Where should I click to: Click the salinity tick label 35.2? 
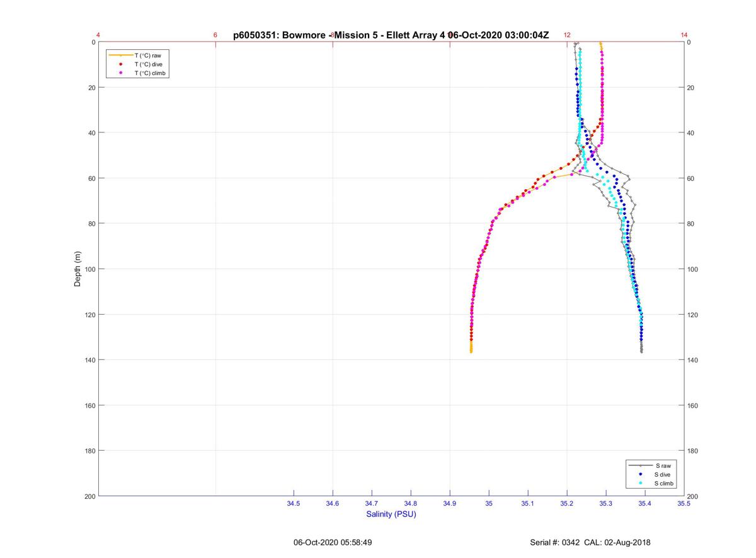point(567,504)
